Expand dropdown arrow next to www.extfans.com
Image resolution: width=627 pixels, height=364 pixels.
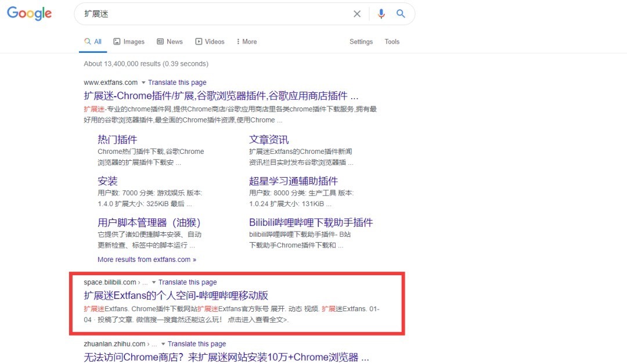tap(143, 83)
